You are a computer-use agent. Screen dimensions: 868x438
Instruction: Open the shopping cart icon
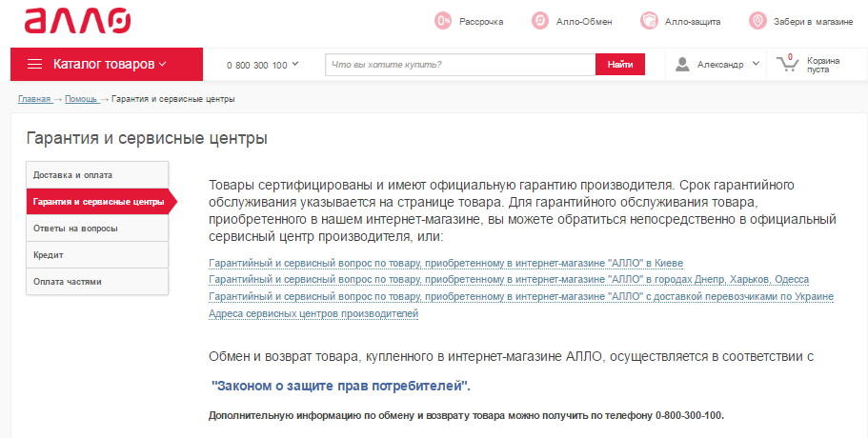787,64
